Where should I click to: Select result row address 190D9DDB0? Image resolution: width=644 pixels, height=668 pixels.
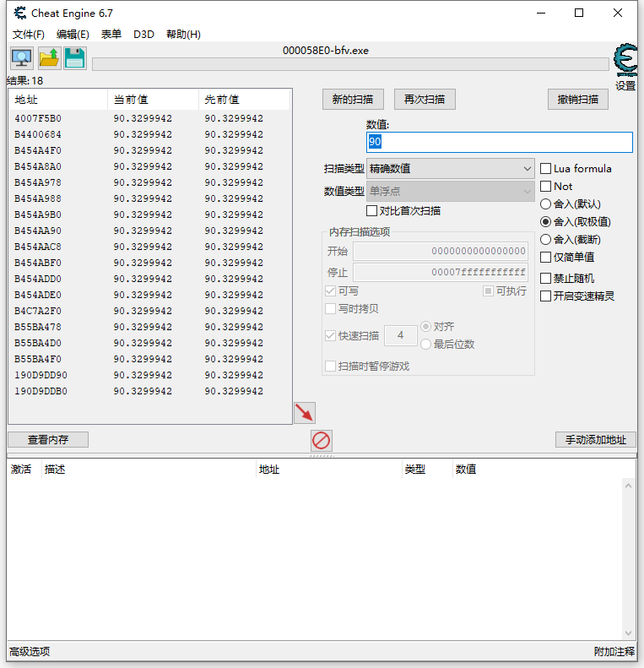[x=150, y=392]
